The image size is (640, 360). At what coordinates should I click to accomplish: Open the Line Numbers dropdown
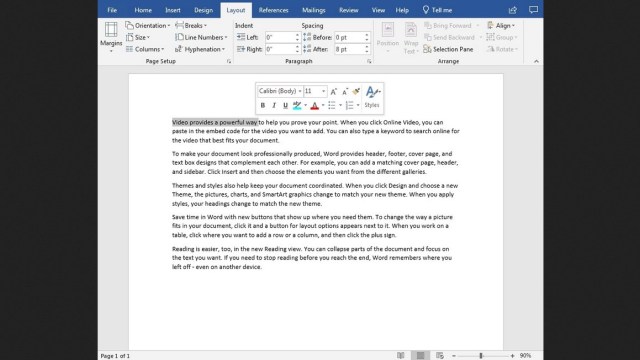(x=201, y=37)
